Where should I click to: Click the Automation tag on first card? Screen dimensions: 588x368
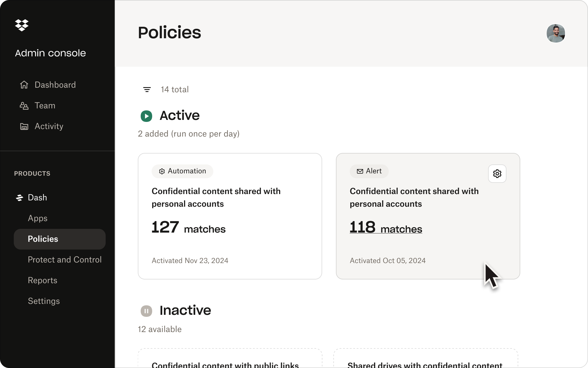tap(182, 171)
